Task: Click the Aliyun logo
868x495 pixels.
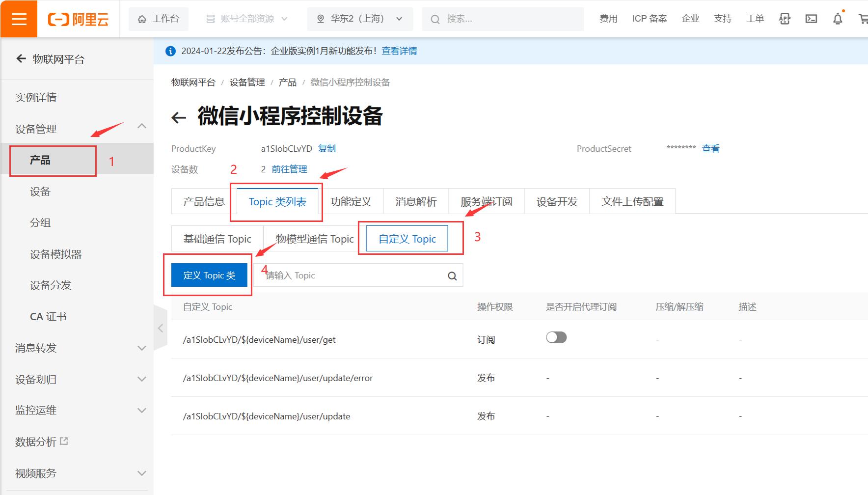Action: (x=78, y=19)
